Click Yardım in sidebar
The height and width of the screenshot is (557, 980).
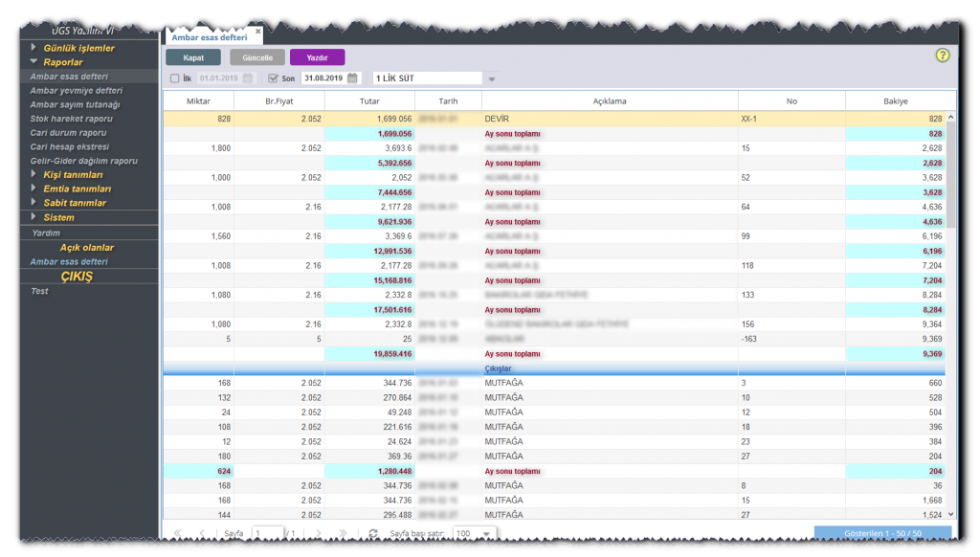(x=46, y=233)
